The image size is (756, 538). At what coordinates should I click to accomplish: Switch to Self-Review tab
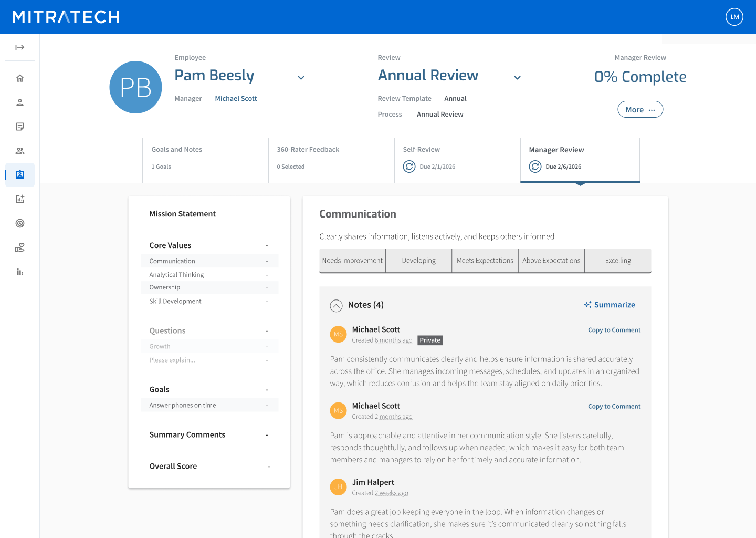[x=457, y=160]
